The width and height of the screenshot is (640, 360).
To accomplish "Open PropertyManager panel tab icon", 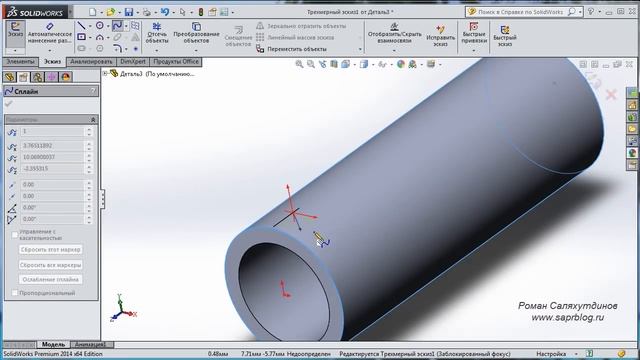I will click(23, 77).
